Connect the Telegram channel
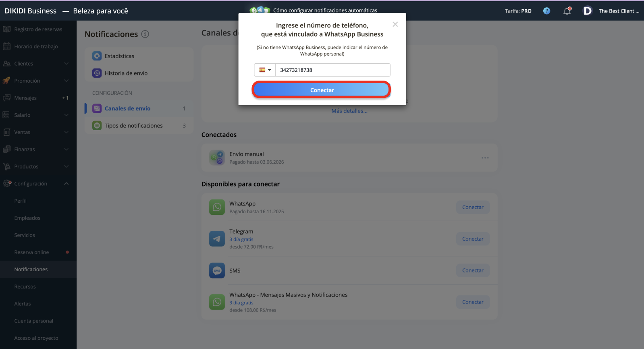Image resolution: width=644 pixels, height=349 pixels. click(x=473, y=239)
